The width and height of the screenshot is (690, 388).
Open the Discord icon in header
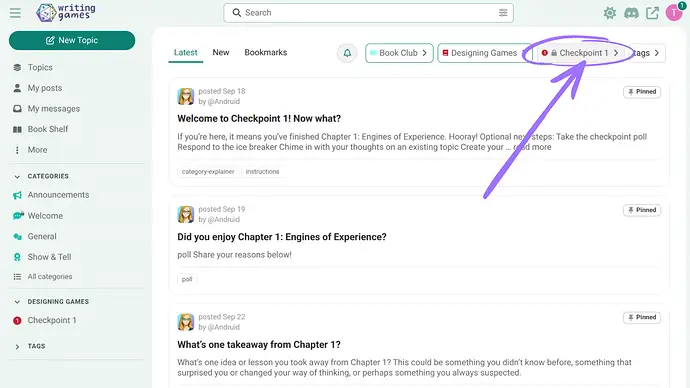point(631,13)
